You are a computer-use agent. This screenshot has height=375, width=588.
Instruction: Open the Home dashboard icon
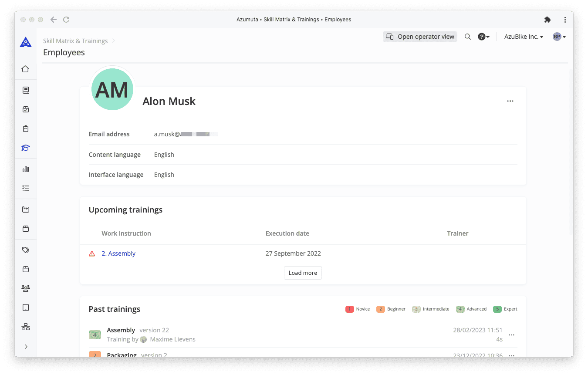26,69
